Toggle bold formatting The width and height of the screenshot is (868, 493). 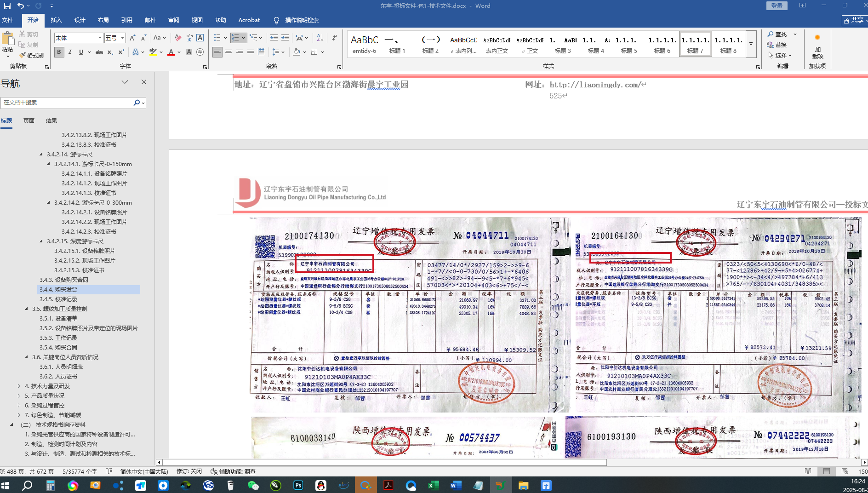[59, 52]
